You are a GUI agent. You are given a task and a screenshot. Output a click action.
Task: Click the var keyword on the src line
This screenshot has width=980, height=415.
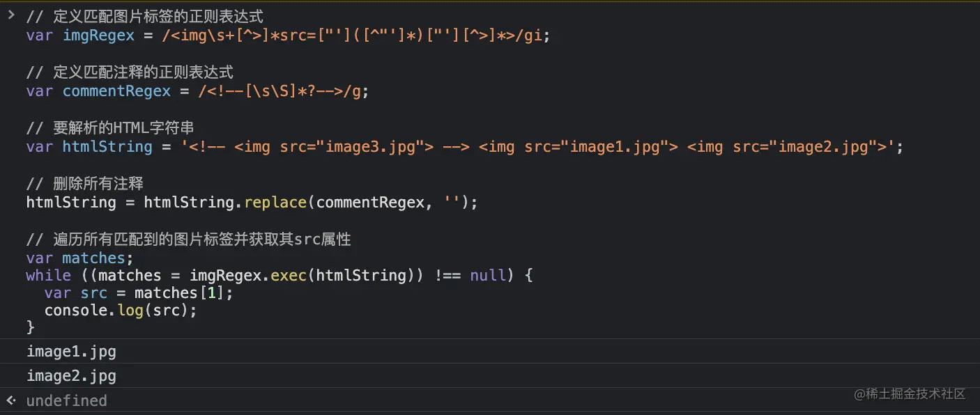[58, 292]
